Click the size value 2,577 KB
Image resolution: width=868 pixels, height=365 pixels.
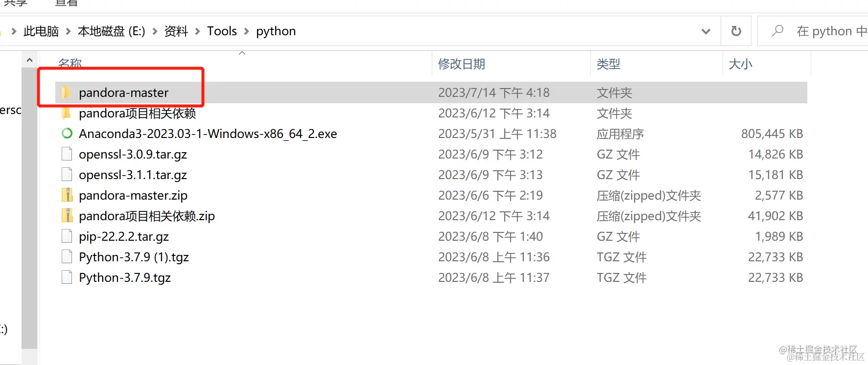[x=779, y=195]
